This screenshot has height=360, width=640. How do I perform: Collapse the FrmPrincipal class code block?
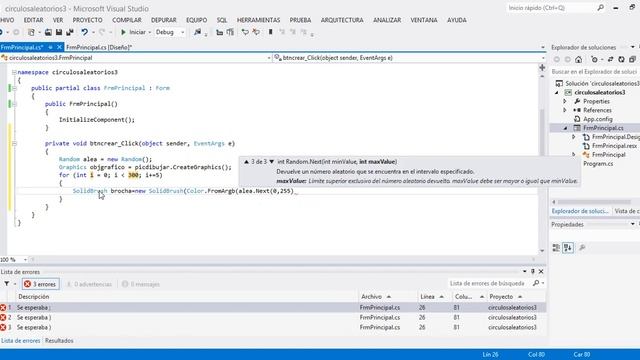tap(14, 88)
